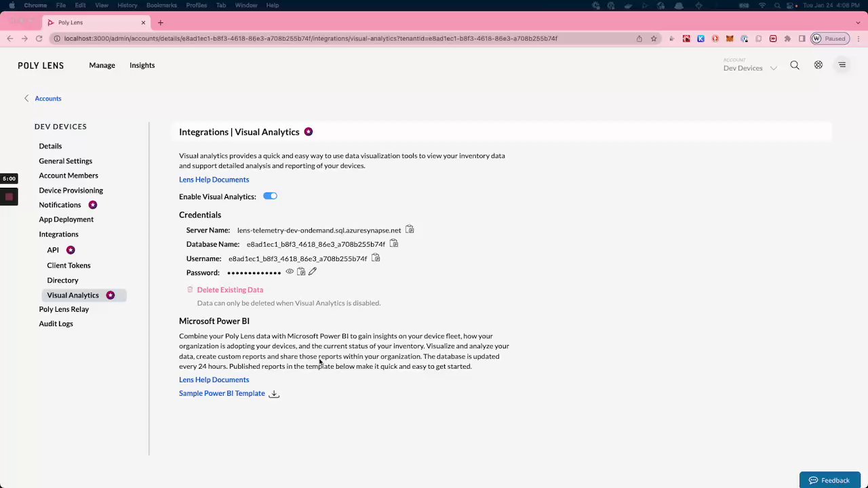Reveal the hidden password with eye icon
868x488 pixels.
(290, 272)
